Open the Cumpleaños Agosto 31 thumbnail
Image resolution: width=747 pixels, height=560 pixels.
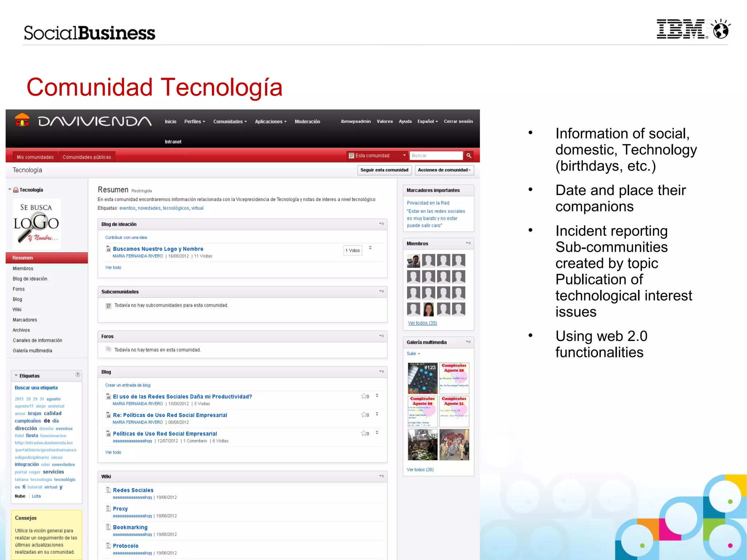[x=454, y=411]
